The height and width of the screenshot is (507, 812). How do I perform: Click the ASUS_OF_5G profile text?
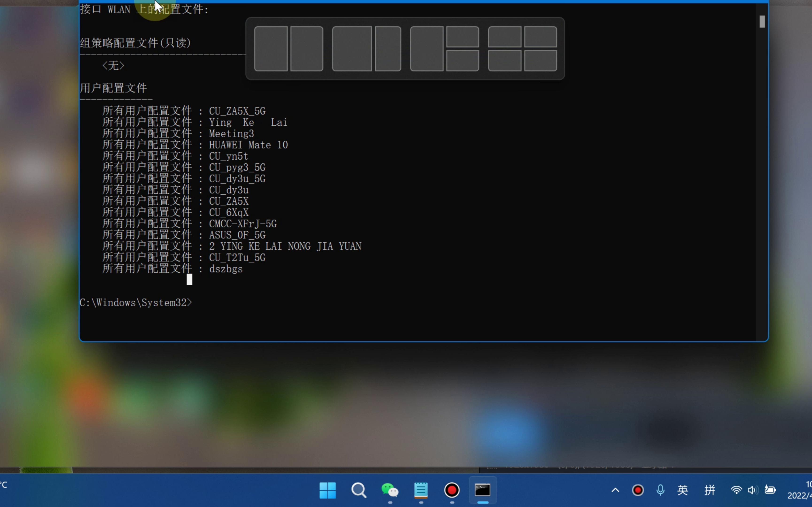[237, 235]
